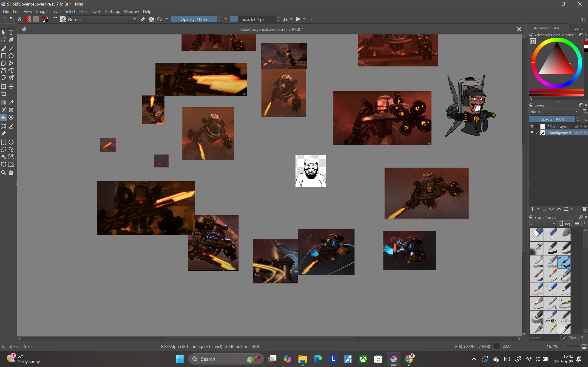Switch to the Advanced Color Selector tab
The image size is (588, 367).
(548, 28)
